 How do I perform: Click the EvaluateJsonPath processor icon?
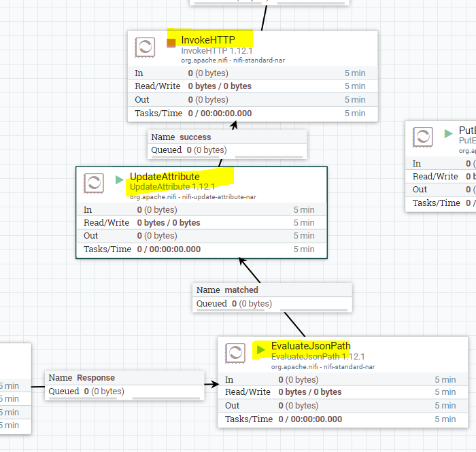coord(235,353)
